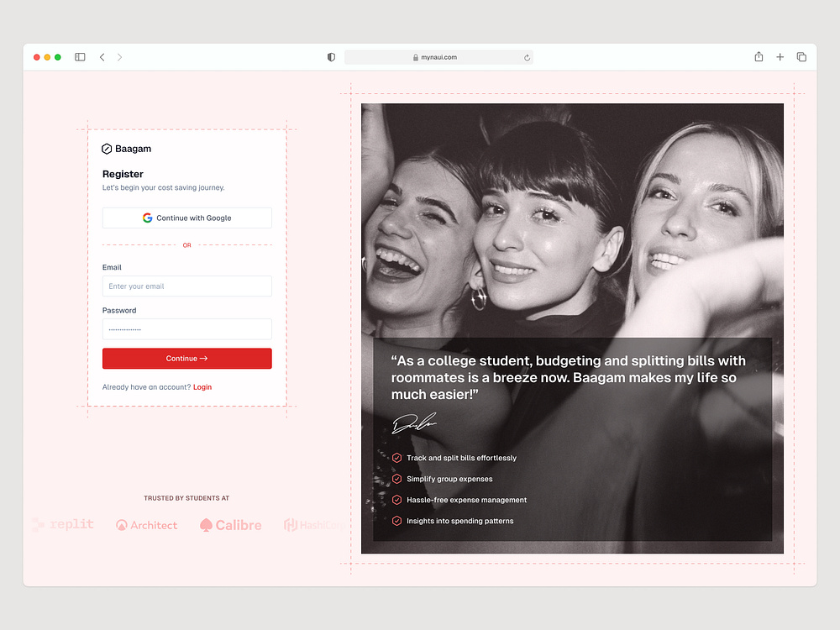
Task: Click the lock icon next to mynaui.com
Action: pyautogui.click(x=416, y=57)
